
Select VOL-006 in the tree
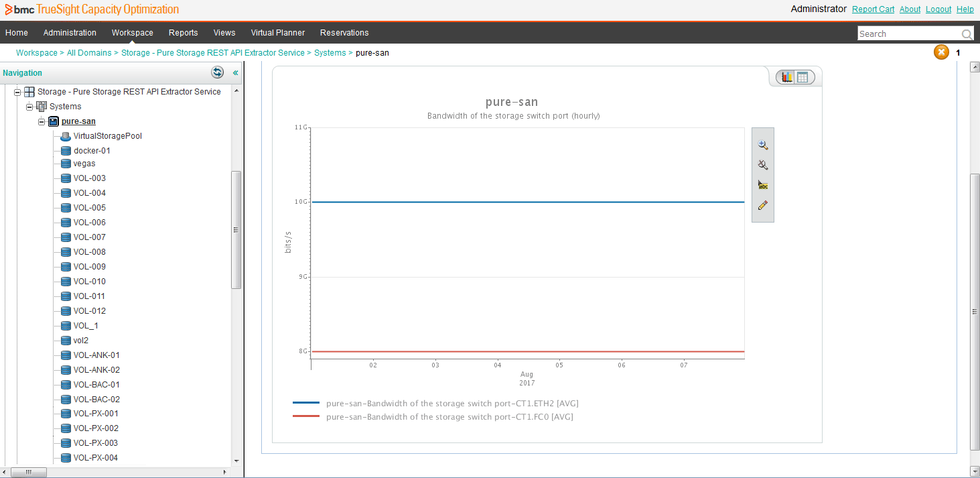point(90,223)
